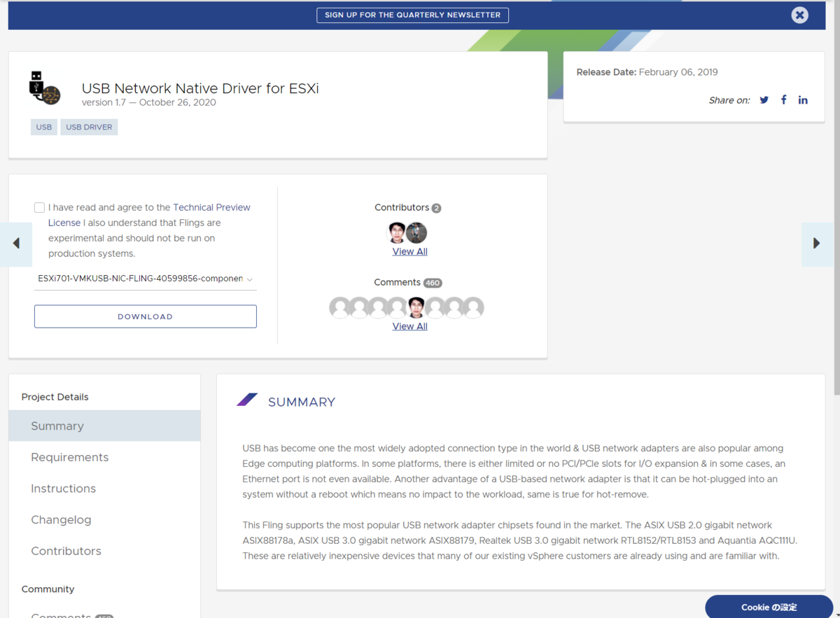Click the Release Date text
Image resolution: width=840 pixels, height=618 pixels.
pyautogui.click(x=647, y=72)
